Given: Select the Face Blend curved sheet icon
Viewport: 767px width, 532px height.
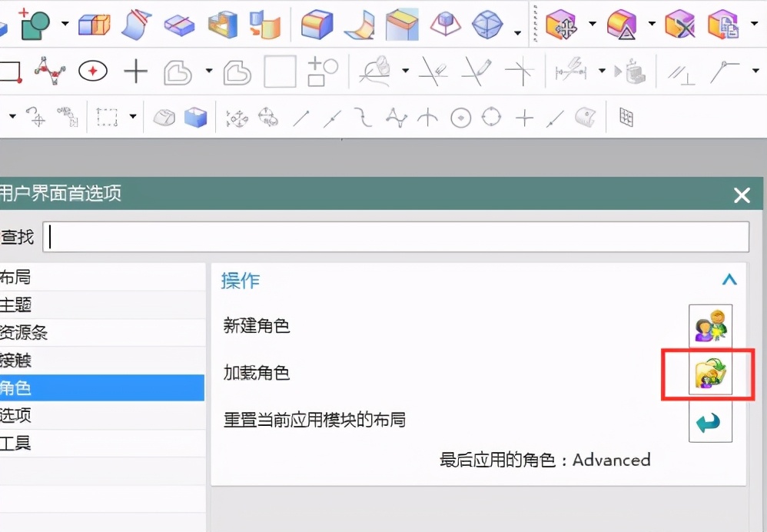Looking at the screenshot, I should click(x=360, y=25).
